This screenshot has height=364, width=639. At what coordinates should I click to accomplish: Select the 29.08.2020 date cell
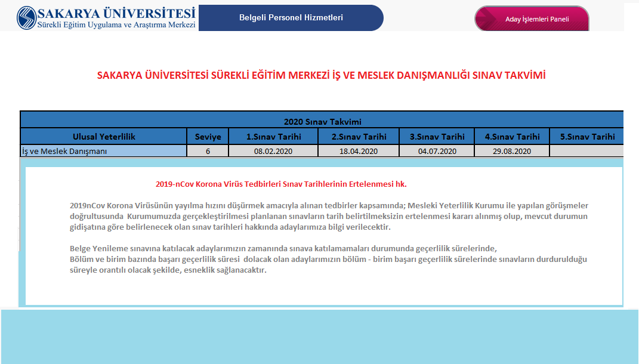512,151
